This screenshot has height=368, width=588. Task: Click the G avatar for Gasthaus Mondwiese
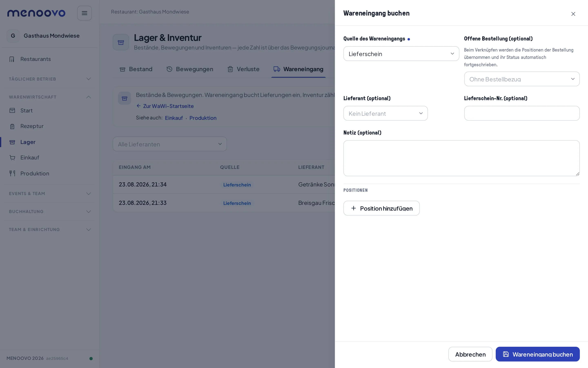click(x=13, y=36)
